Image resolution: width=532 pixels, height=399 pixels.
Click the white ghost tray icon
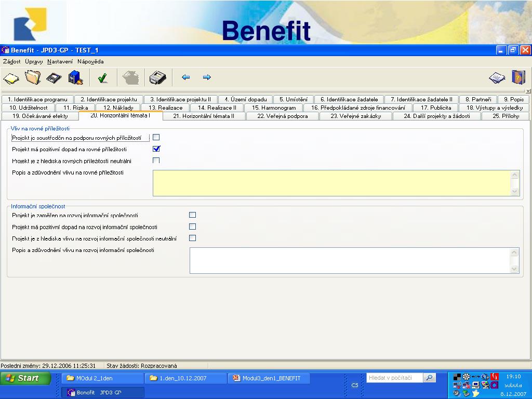click(476, 393)
